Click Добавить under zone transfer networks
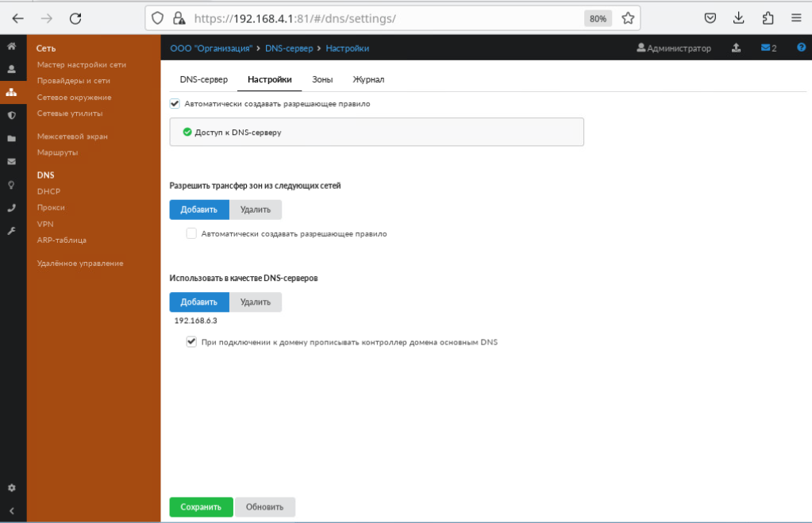This screenshot has height=523, width=812. (x=198, y=210)
